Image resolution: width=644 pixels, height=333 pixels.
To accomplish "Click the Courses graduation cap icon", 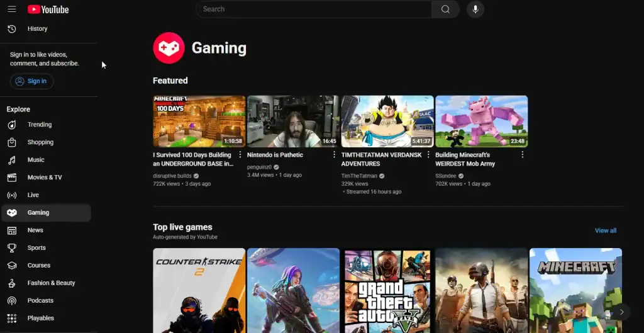I will pyautogui.click(x=12, y=265).
